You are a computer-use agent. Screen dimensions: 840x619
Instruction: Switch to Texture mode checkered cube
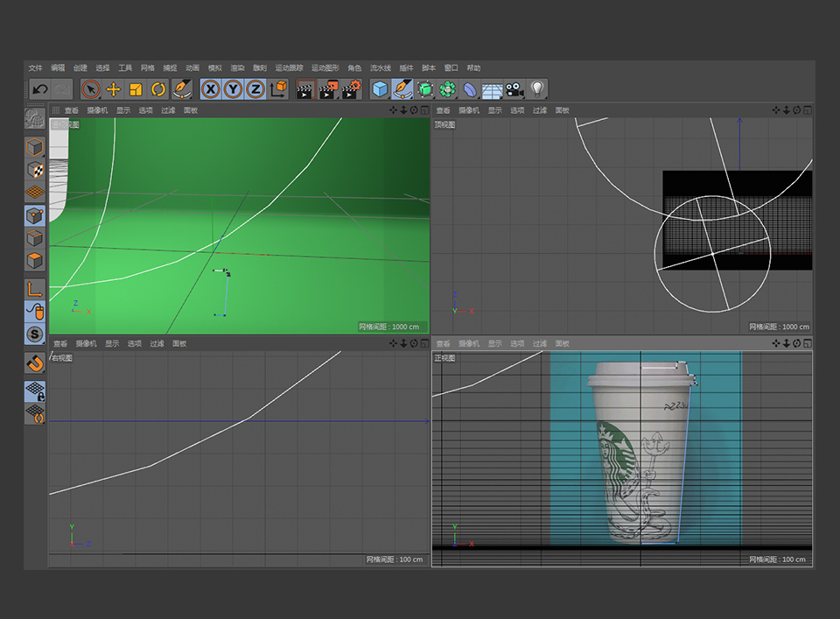[x=35, y=170]
